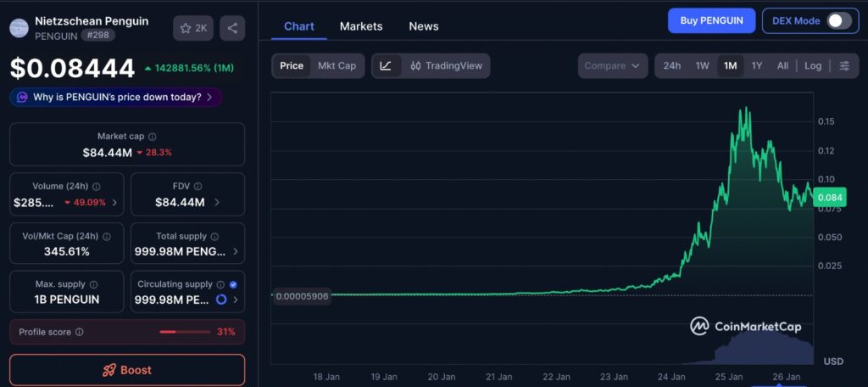Switch to the Chart tab
Image resolution: width=868 pixels, height=387 pixels.
[299, 26]
